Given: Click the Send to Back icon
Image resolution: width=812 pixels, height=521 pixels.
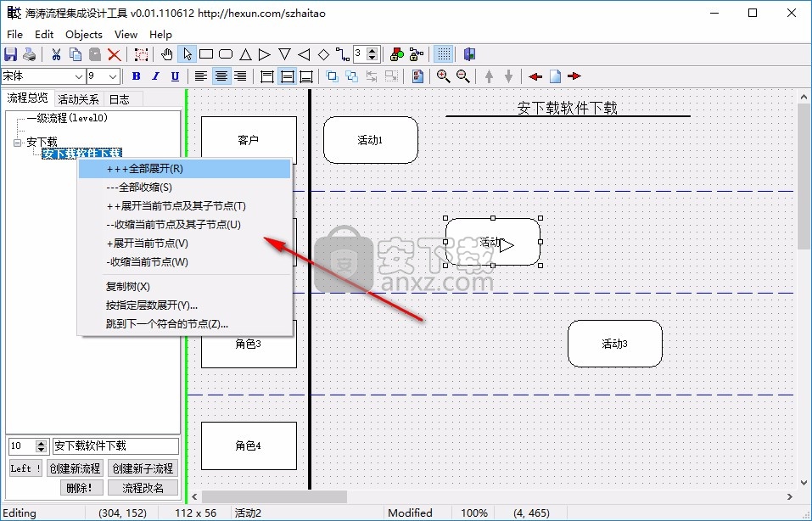Looking at the screenshot, I should coord(351,76).
